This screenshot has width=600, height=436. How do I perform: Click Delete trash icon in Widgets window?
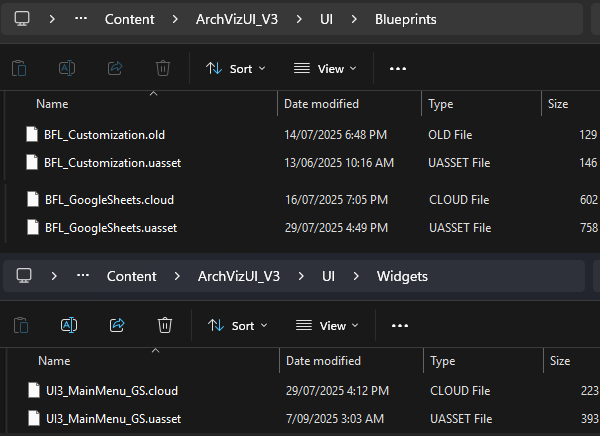(165, 325)
